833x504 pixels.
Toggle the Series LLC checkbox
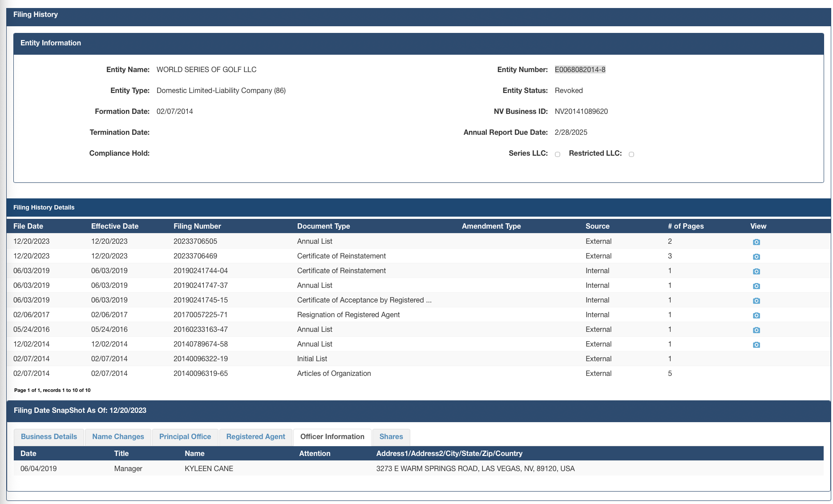click(x=557, y=154)
